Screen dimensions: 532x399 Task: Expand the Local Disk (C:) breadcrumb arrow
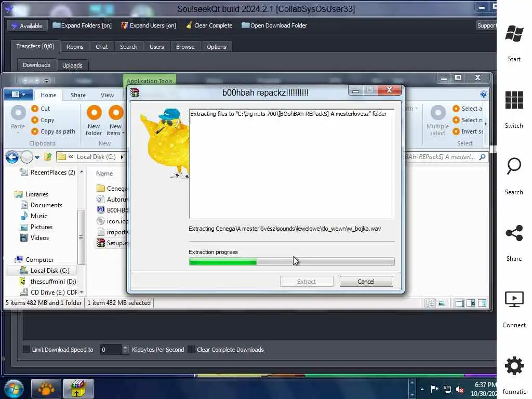(x=122, y=157)
